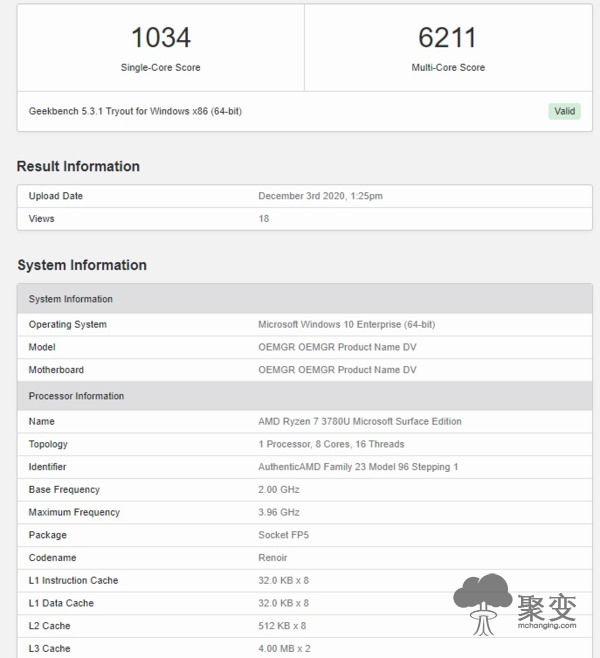Select L1 Instruction Cache value 32.0 KB x 8
This screenshot has height=658, width=600.
click(284, 580)
